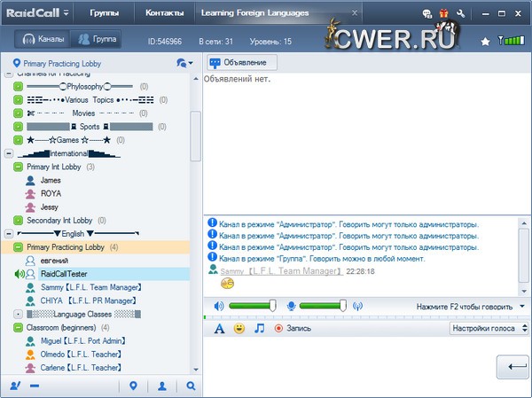Mute the microphone icon
Viewport: 532px width, 398px height.
(293, 306)
